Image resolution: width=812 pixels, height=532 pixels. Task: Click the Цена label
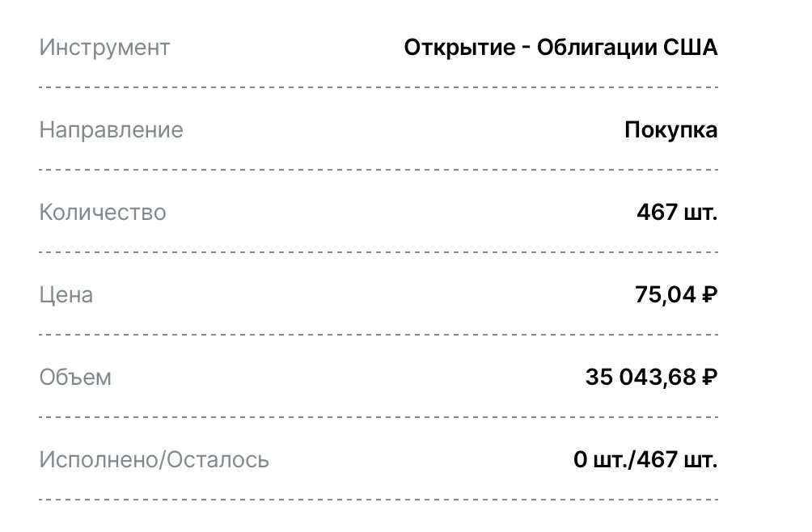click(66, 295)
